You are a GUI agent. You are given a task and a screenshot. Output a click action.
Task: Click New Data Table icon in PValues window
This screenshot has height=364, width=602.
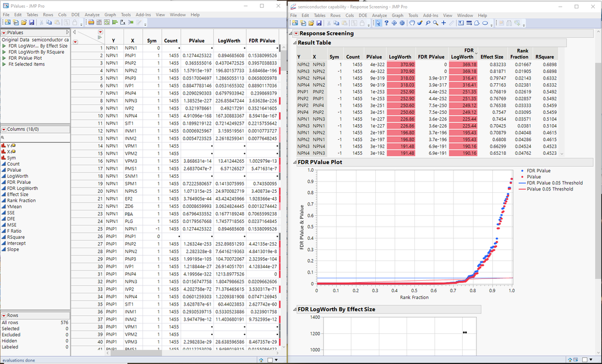[x=7, y=23]
